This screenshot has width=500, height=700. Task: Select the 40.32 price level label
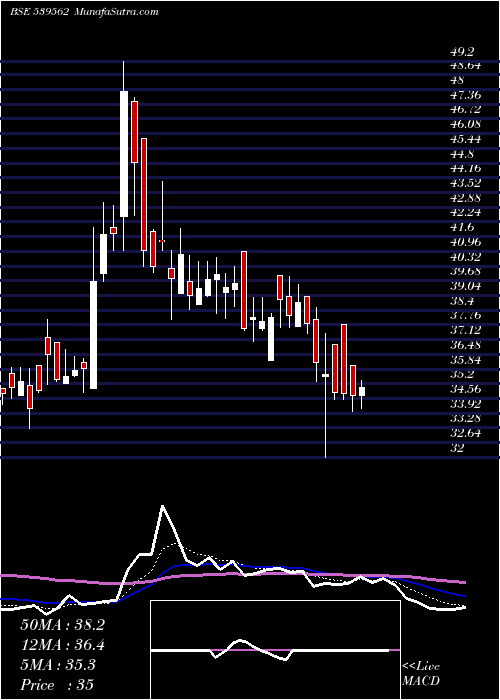point(465,257)
